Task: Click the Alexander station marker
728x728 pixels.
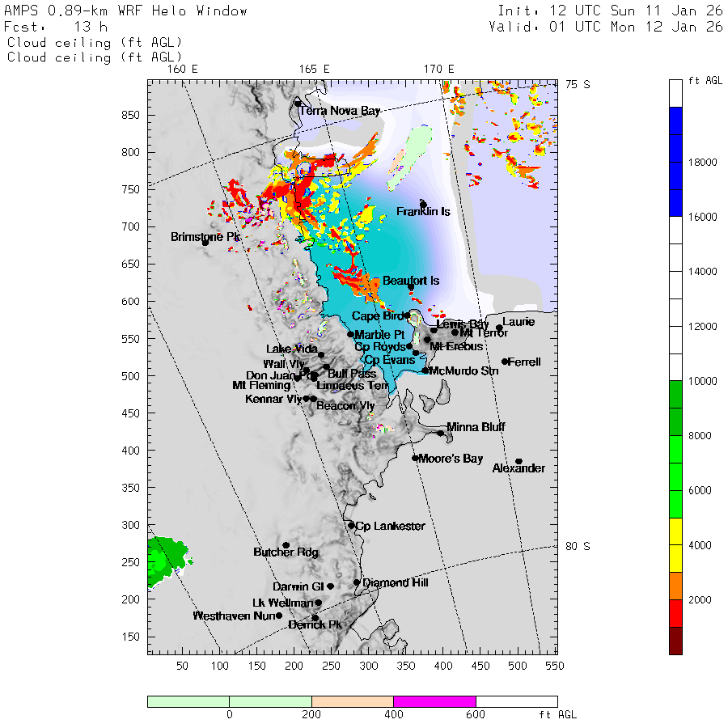Action: 519,462
